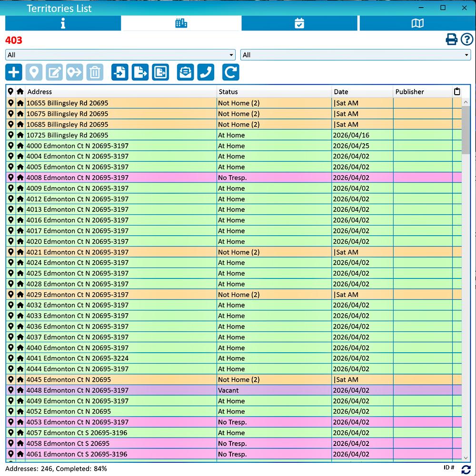Open the left 'All' filter dropdown
The image size is (476, 476).
tap(120, 55)
